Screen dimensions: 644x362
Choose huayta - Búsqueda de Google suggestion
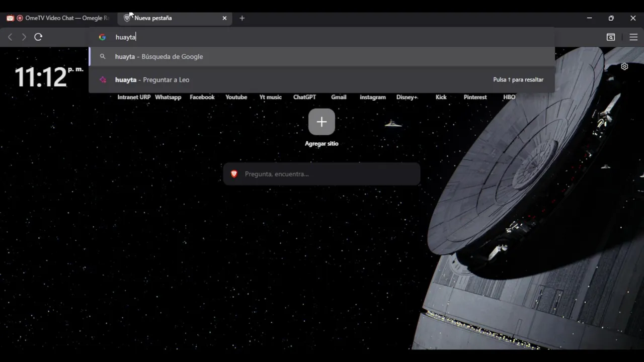(322, 56)
